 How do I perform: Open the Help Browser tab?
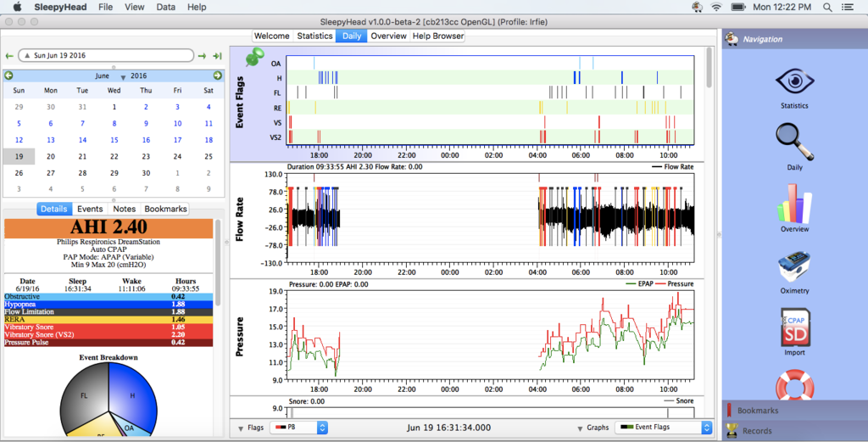tap(438, 36)
